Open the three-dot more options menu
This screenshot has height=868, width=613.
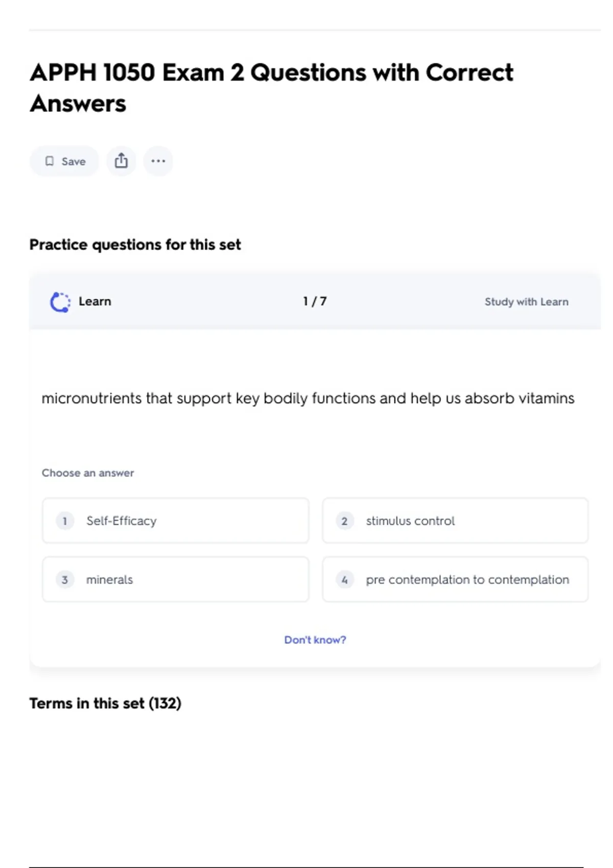[x=158, y=161]
